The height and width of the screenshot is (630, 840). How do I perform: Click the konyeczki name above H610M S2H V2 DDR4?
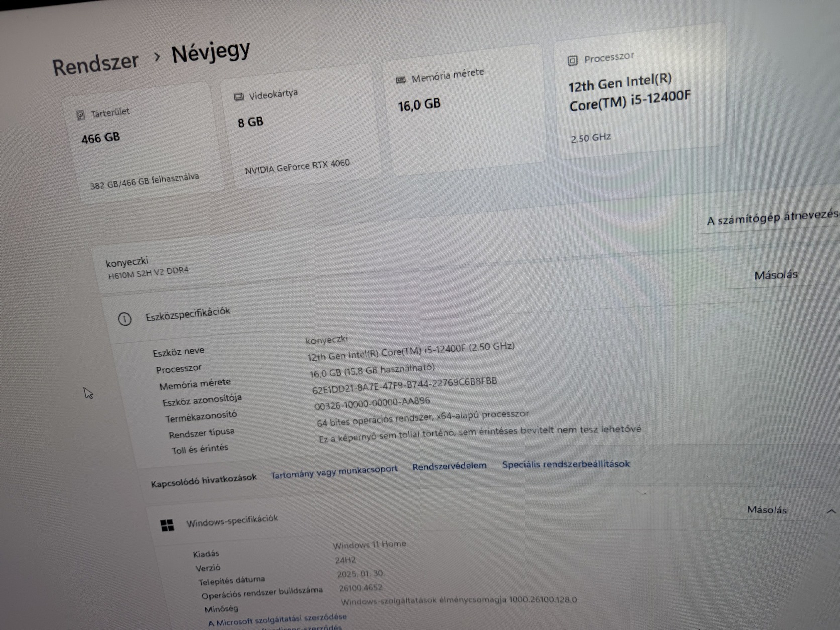[x=127, y=262]
